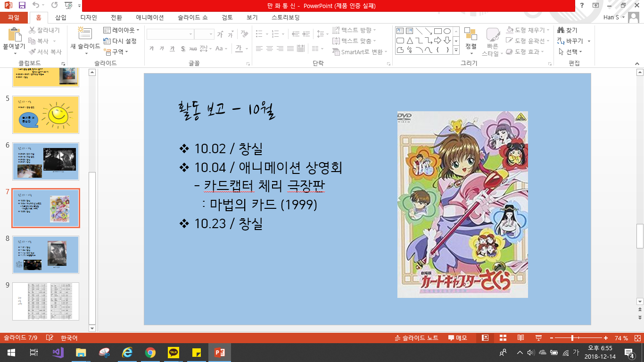Expand the 구역 section dropdown
Image resolution: width=644 pixels, height=362 pixels.
point(116,52)
